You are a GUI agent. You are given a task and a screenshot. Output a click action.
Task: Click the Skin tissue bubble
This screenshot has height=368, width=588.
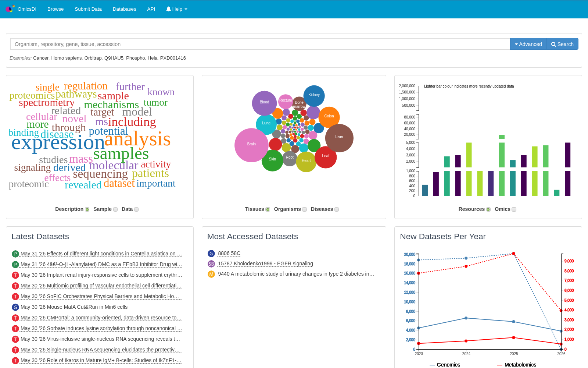point(272,160)
